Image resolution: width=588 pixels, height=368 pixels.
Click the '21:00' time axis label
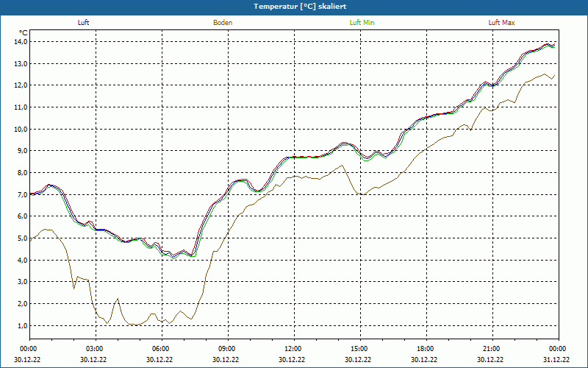[x=492, y=349]
